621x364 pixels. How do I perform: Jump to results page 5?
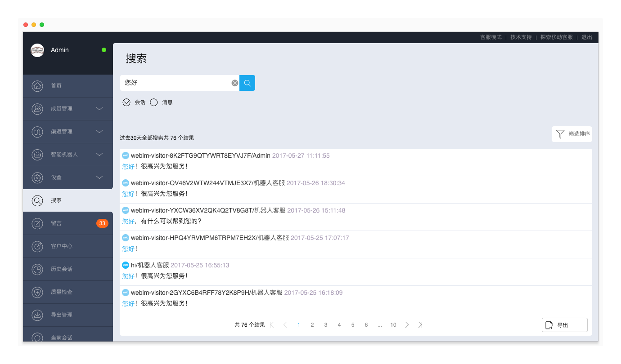[353, 324]
